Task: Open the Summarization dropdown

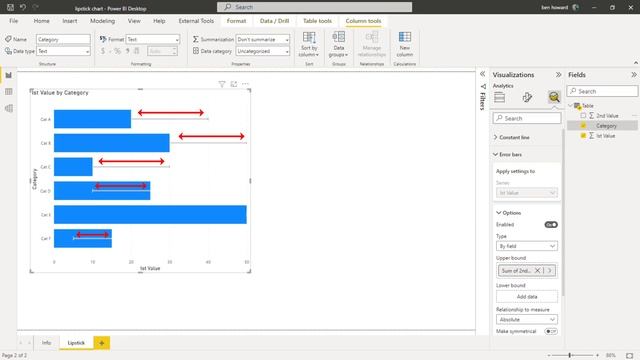Action: [x=263, y=39]
